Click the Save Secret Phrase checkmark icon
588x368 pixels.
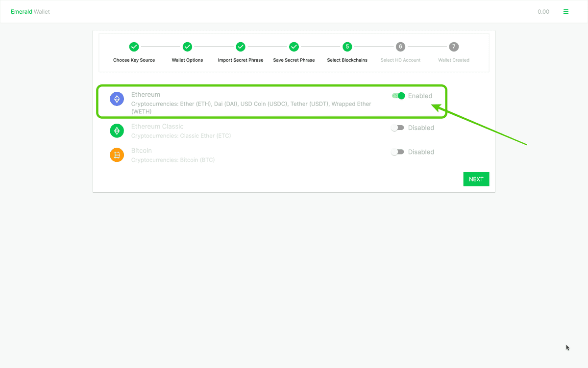click(294, 47)
